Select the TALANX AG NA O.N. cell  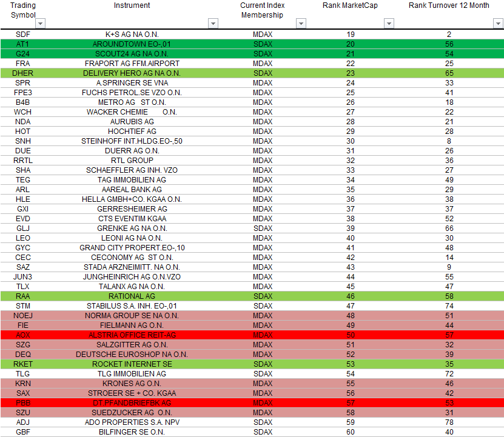pyautogui.click(x=132, y=286)
